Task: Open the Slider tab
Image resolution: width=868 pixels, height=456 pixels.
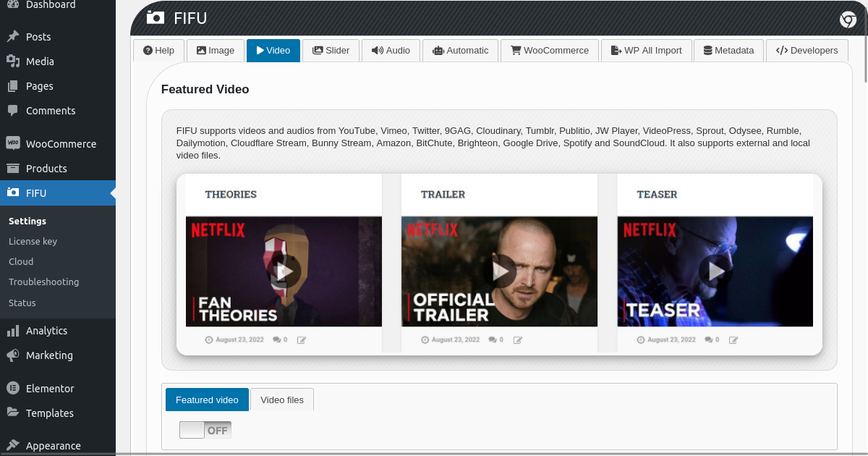Action: click(331, 51)
